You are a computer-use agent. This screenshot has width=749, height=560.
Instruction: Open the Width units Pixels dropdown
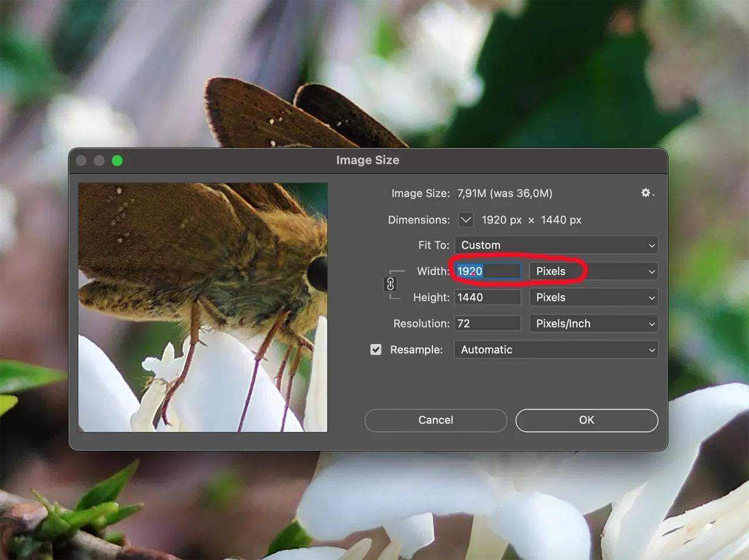(593, 271)
